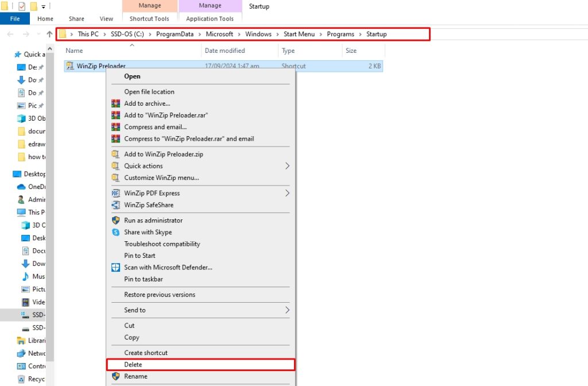Click Pin to Start
Viewport: 588px width, 386px height.
coord(200,256)
